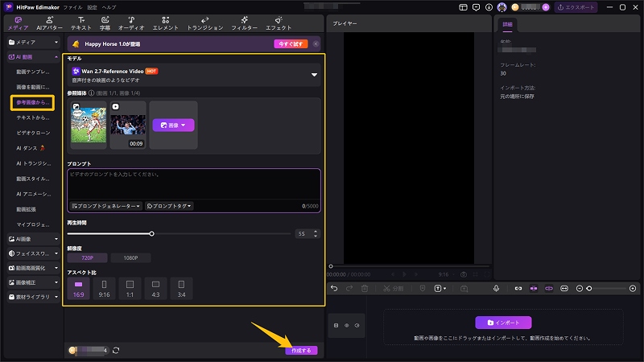Click the エクスポート button
Image resolution: width=644 pixels, height=362 pixels.
click(x=576, y=7)
